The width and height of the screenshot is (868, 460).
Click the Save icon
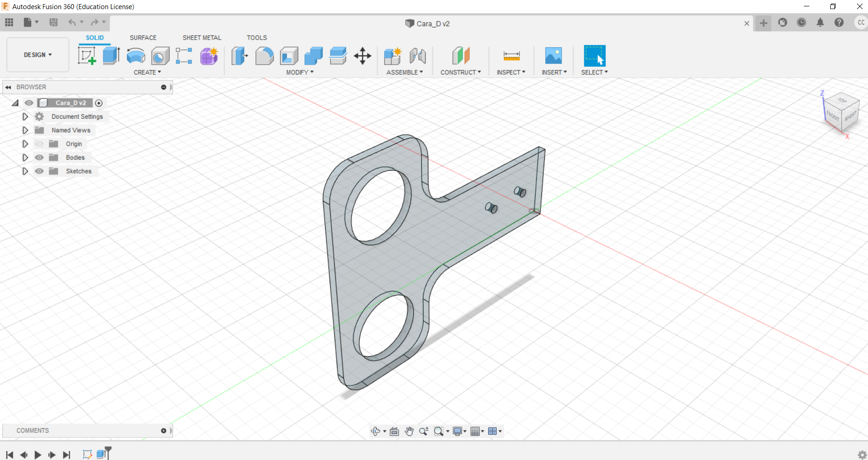53,22
